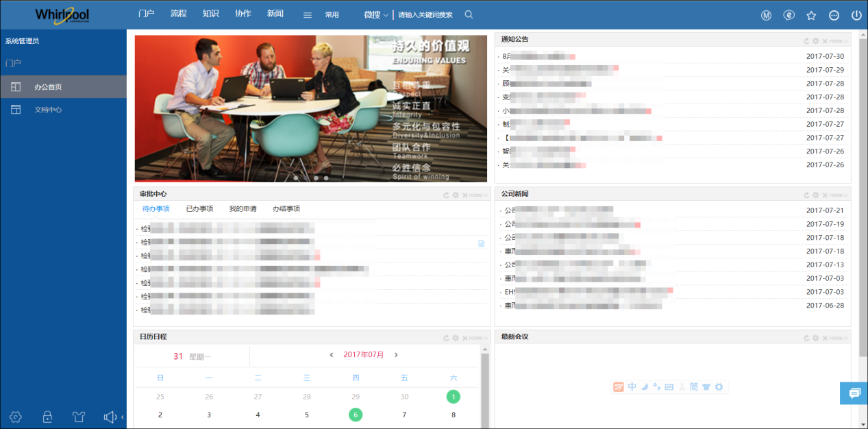The height and width of the screenshot is (429, 868).
Task: Expand the 微搜 search type dropdown
Action: point(376,14)
